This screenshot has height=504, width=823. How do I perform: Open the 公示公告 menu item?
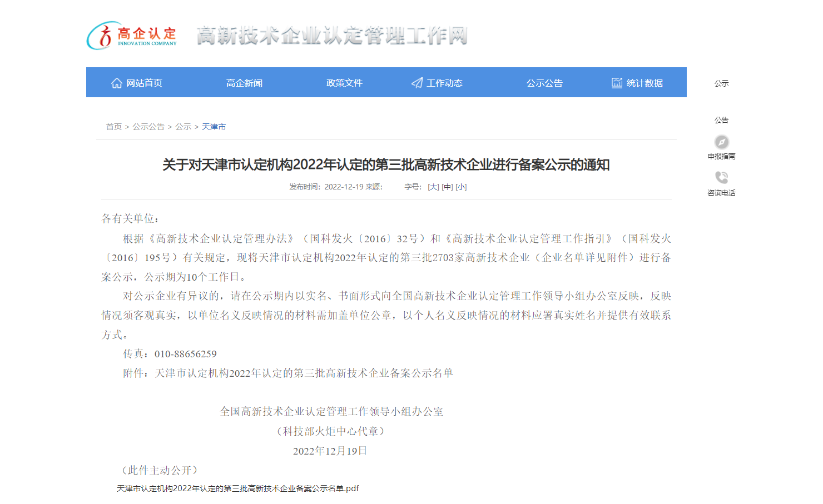coord(545,83)
